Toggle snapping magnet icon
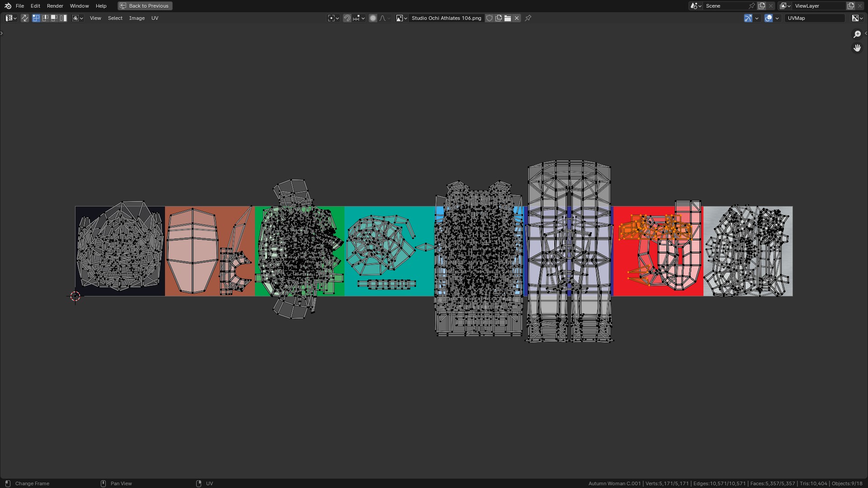Viewport: 868px width, 488px height. click(347, 18)
